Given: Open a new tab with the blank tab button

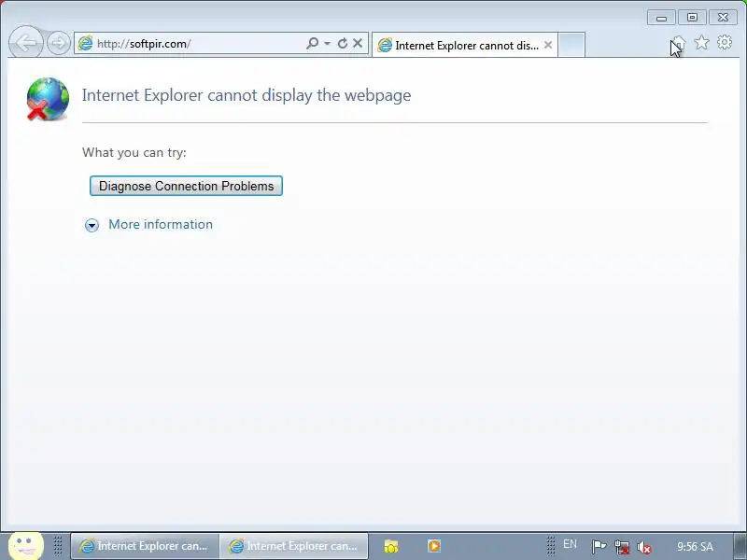Looking at the screenshot, I should (571, 45).
